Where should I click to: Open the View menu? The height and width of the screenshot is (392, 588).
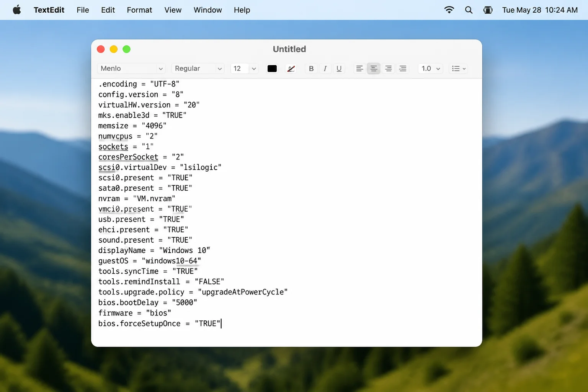click(173, 10)
